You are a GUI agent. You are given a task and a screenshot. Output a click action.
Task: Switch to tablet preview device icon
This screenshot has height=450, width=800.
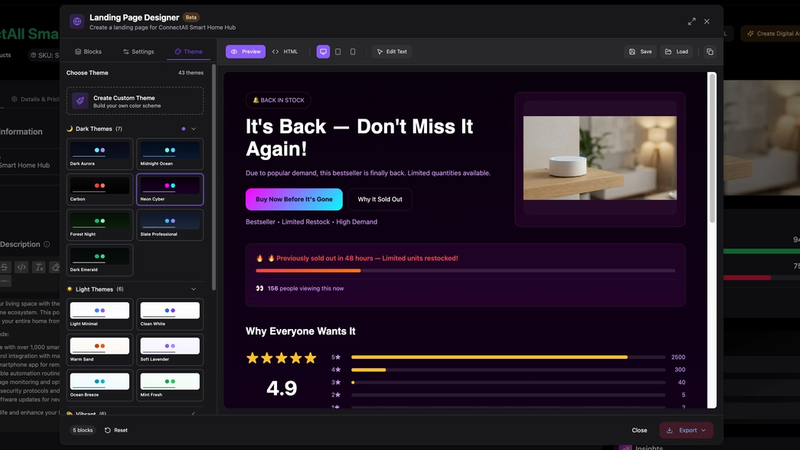point(338,52)
